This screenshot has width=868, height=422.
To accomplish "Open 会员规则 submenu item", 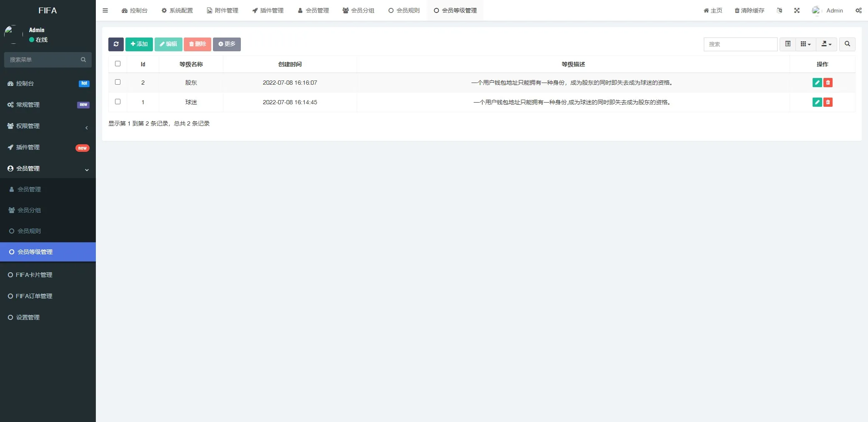I will click(x=48, y=231).
